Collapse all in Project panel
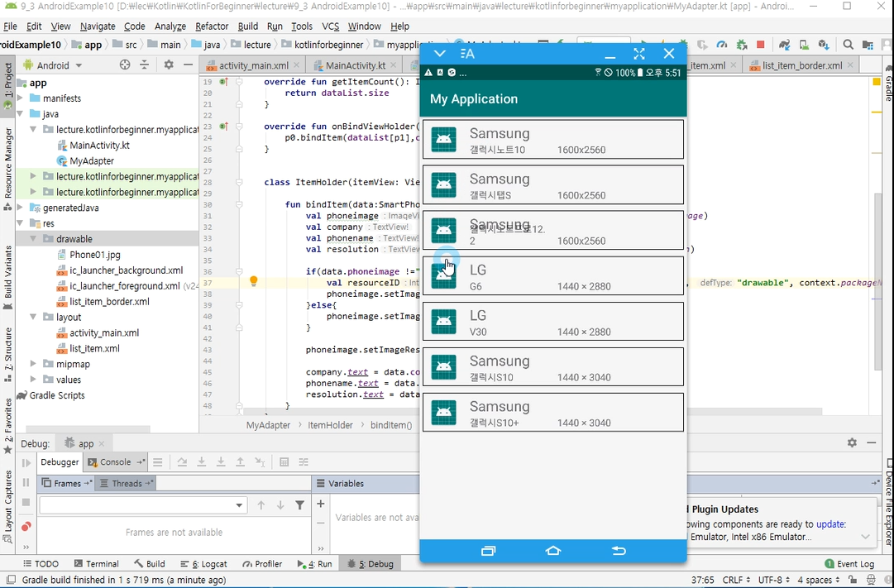Screen dimensions: 894x588 coord(144,65)
